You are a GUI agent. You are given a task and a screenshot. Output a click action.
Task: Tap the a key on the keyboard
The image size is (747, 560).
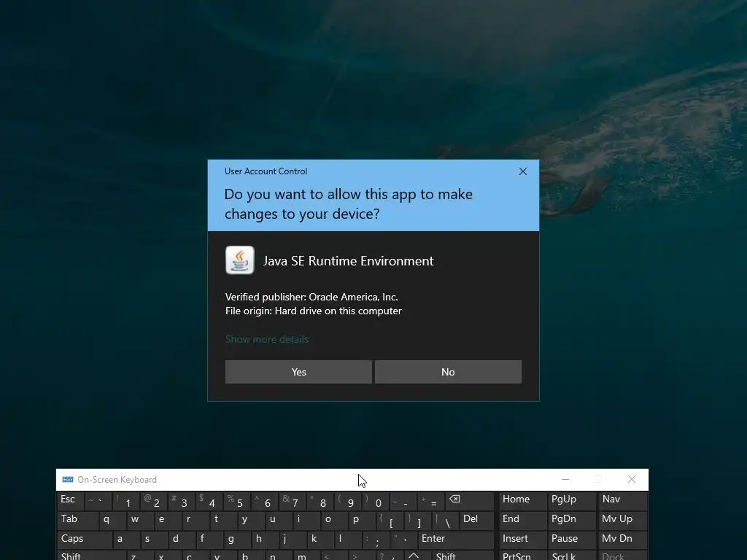tap(126, 540)
